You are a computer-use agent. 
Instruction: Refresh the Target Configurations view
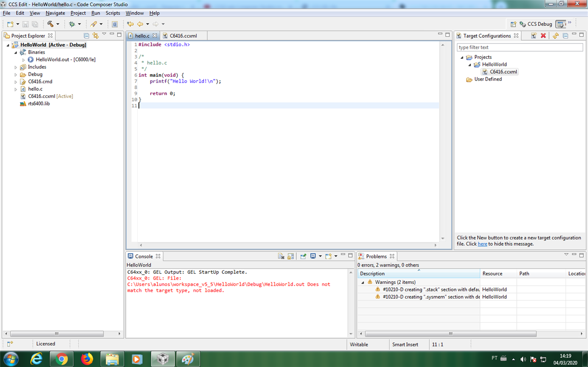pos(555,36)
